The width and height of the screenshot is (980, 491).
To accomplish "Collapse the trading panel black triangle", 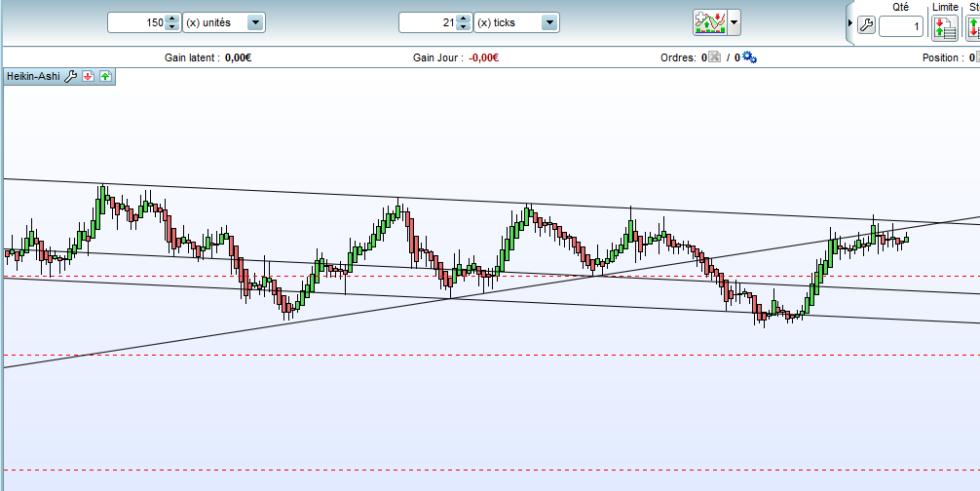I will (x=850, y=23).
